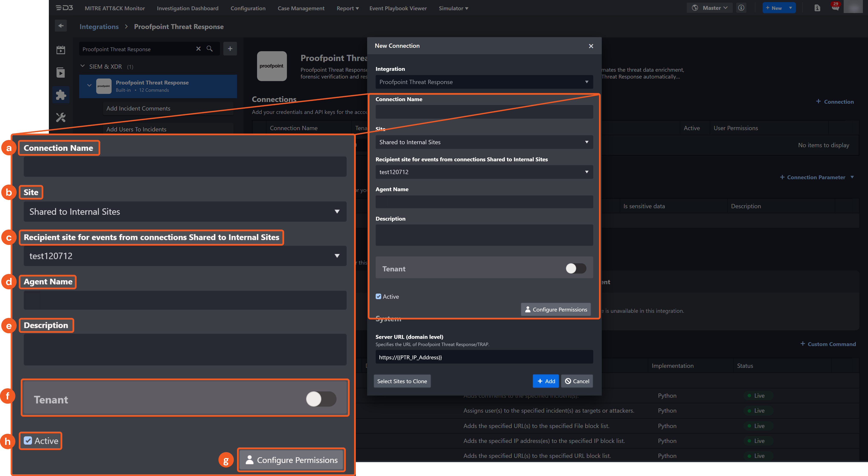
Task: Switch to the Investigation Dashboard
Action: pos(187,8)
